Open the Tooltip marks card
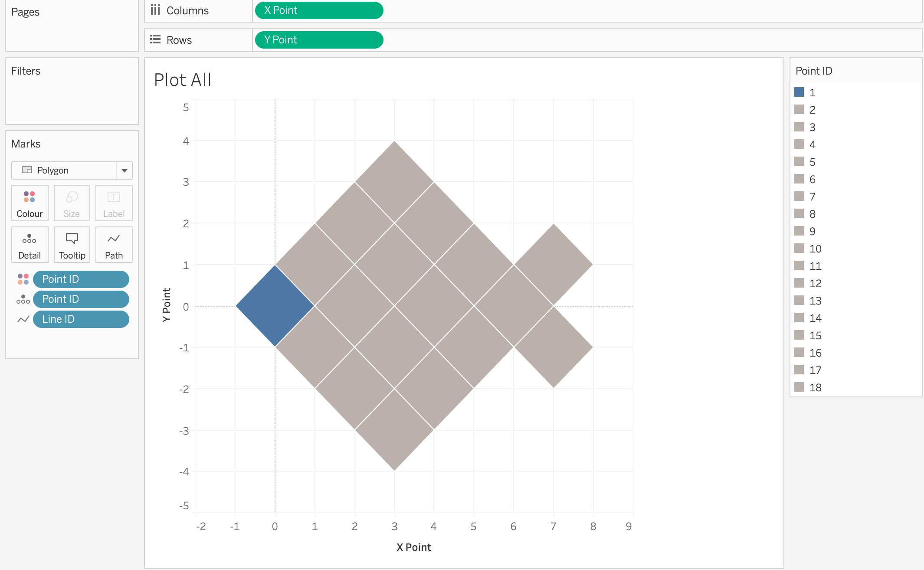 point(72,245)
